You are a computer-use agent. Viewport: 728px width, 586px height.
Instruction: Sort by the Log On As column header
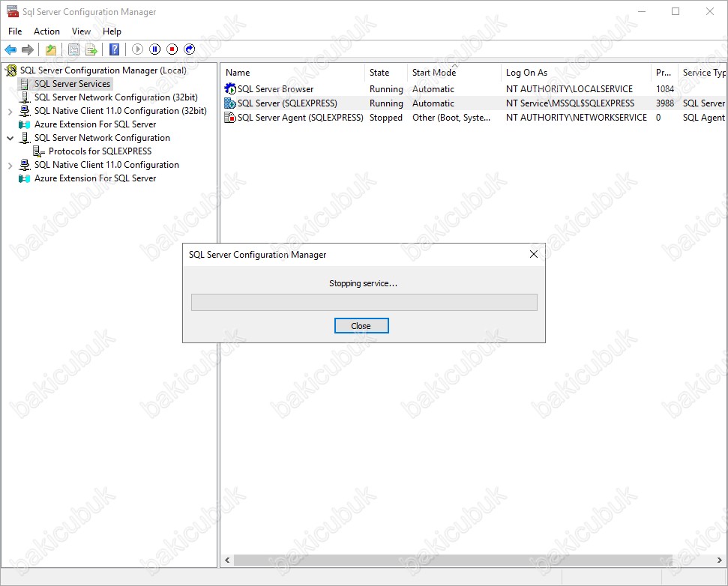tap(576, 73)
